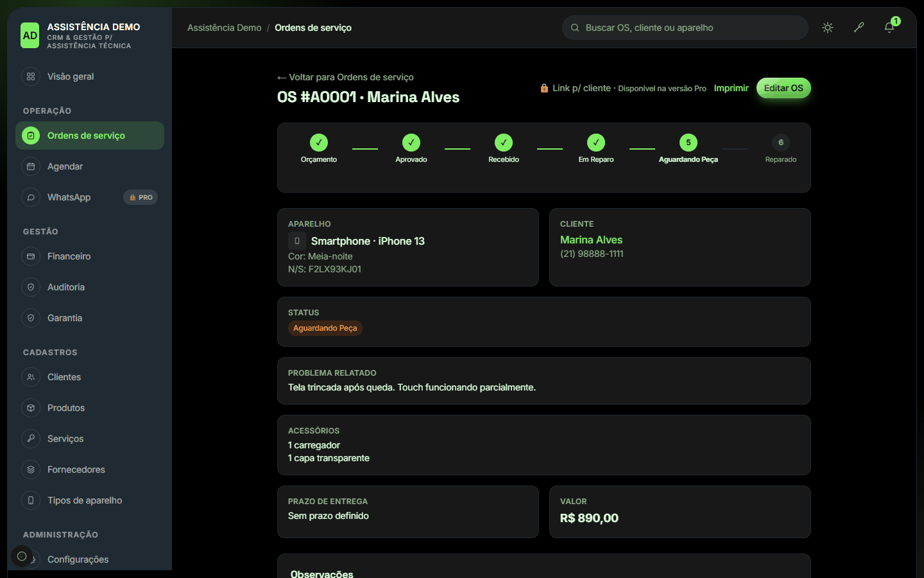
Task: Click the Produtos box icon
Action: [x=31, y=408]
